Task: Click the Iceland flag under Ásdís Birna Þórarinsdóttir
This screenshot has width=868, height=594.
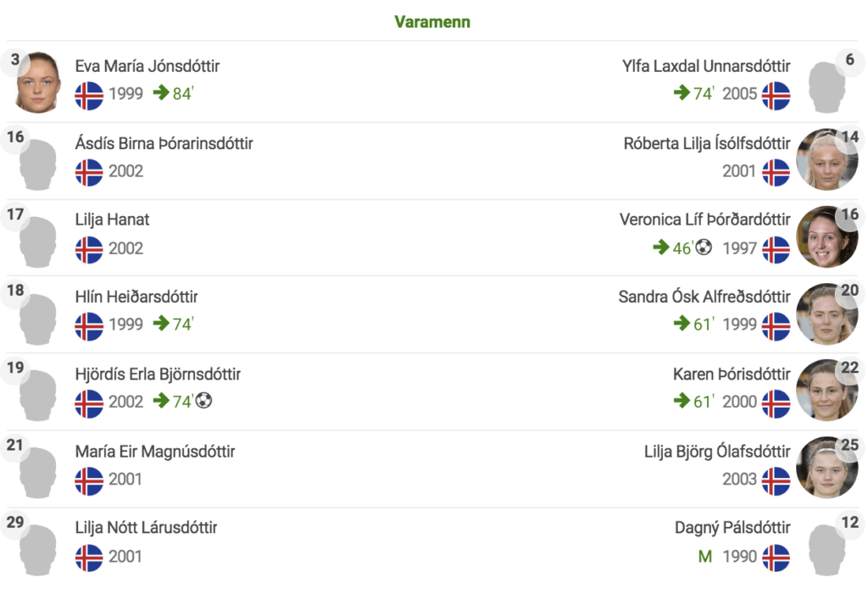Action: point(89,172)
